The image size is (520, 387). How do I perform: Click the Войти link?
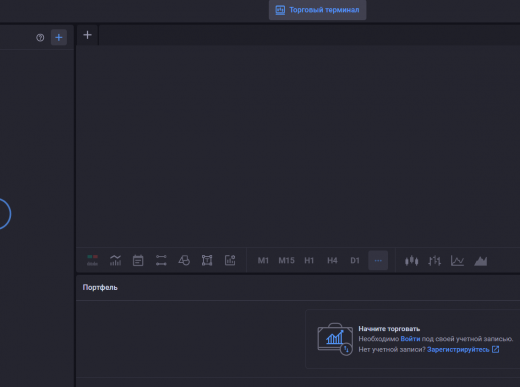coord(410,339)
